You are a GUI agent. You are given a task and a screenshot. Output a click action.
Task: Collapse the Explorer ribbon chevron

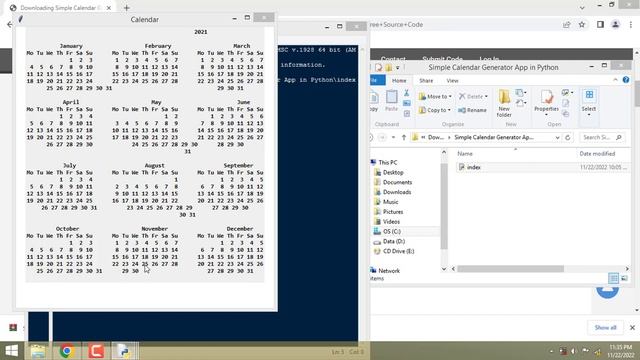tap(615, 80)
